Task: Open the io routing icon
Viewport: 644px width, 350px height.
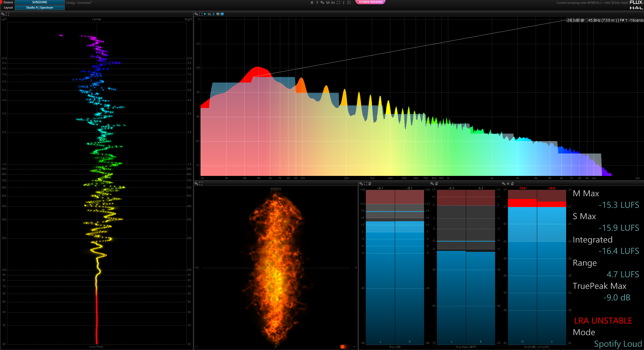Action: pos(333,3)
